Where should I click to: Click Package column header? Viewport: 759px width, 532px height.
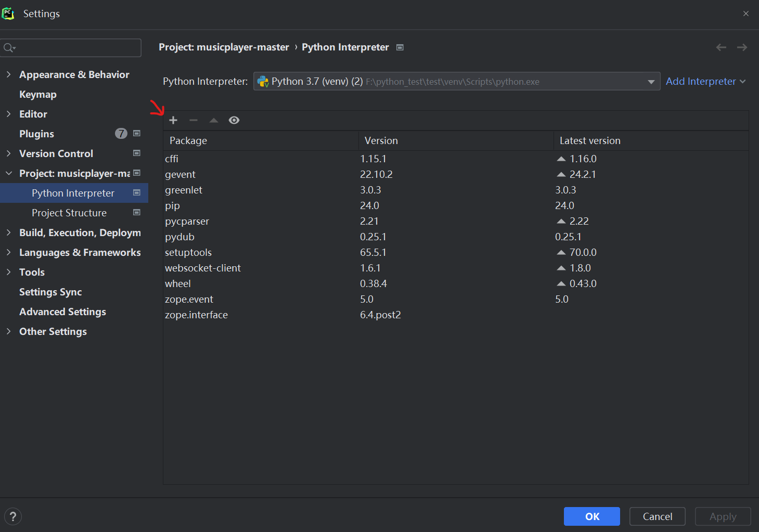point(261,140)
